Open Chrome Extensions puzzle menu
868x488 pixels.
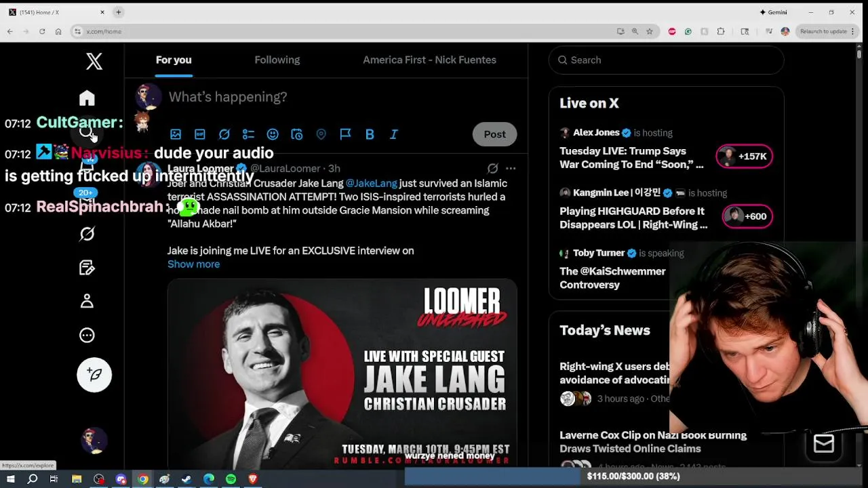[721, 31]
